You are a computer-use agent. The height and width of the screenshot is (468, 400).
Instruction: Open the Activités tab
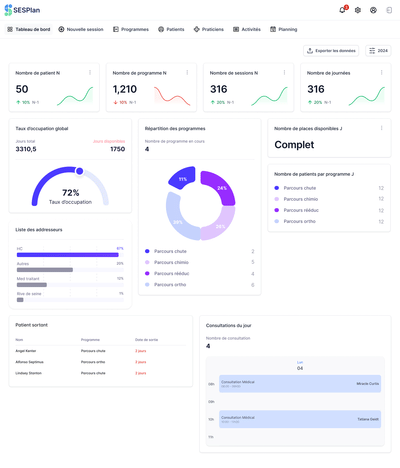click(x=247, y=29)
